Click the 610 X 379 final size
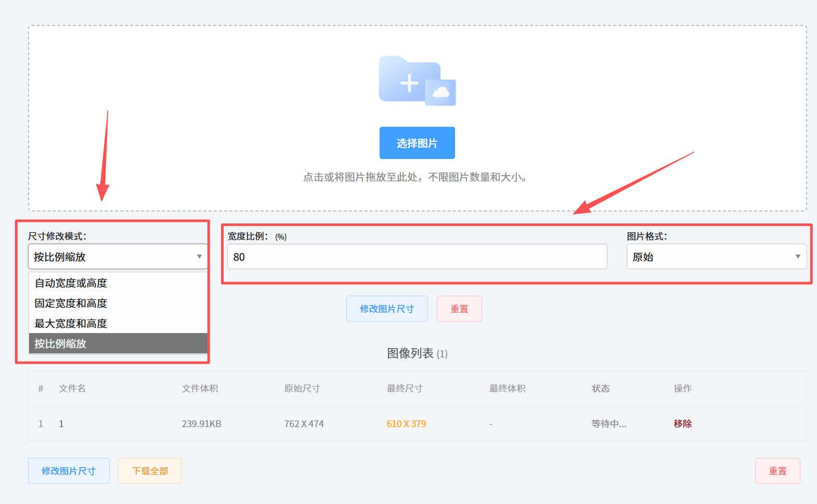The height and width of the screenshot is (504, 817). click(406, 423)
